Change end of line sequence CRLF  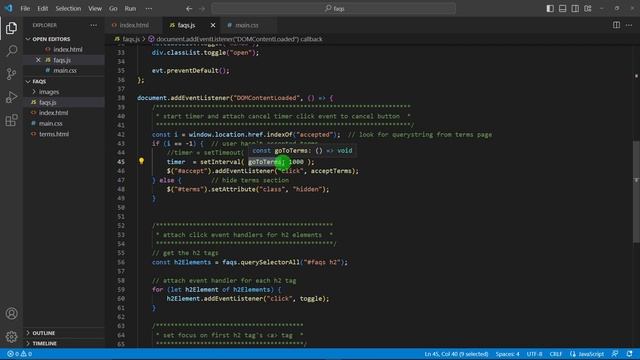coord(556,354)
